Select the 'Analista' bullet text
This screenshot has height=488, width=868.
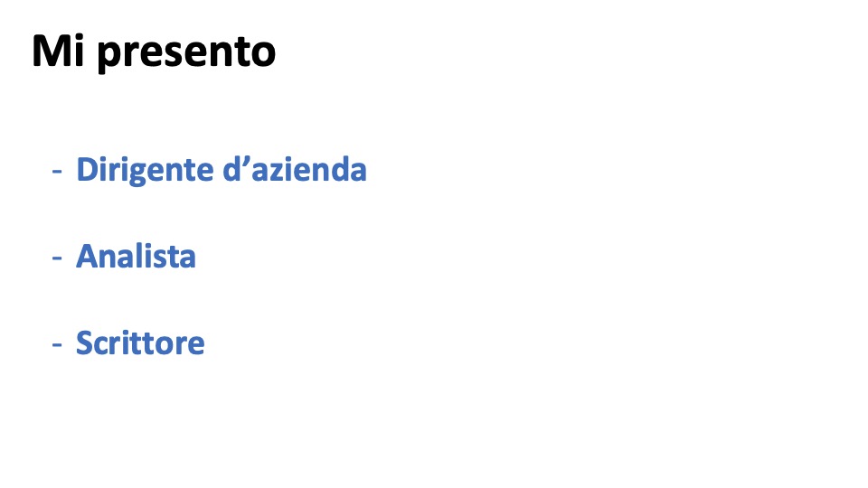coord(136,256)
